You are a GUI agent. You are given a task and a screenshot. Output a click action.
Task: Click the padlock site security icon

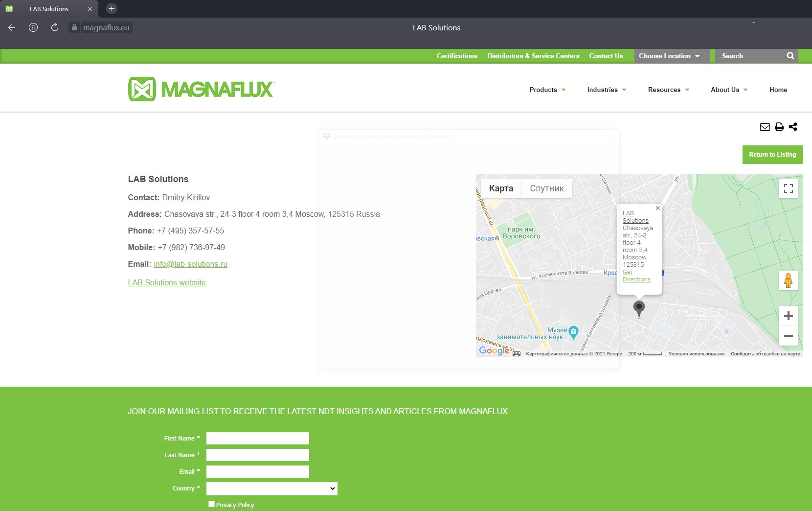pyautogui.click(x=74, y=27)
